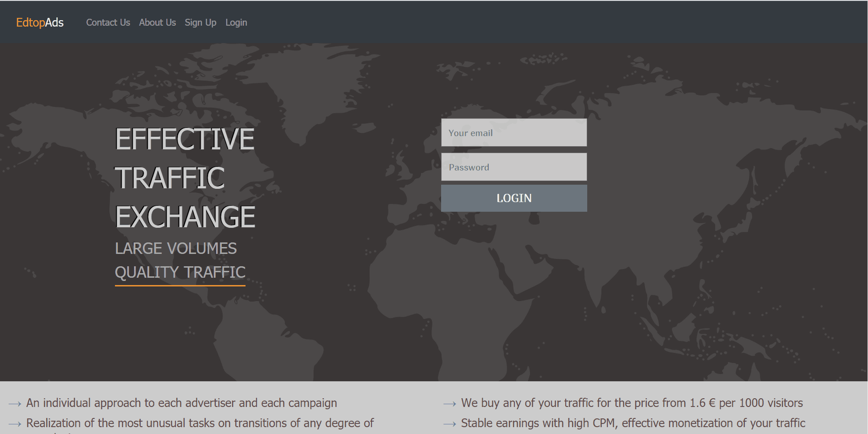Click the 'We buy any of your traffic' line

click(632, 403)
